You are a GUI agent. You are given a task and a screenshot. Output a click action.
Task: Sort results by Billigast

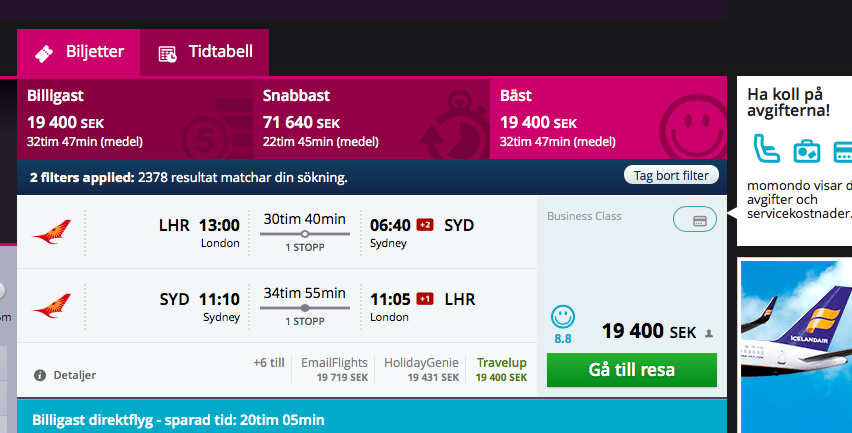point(135,118)
